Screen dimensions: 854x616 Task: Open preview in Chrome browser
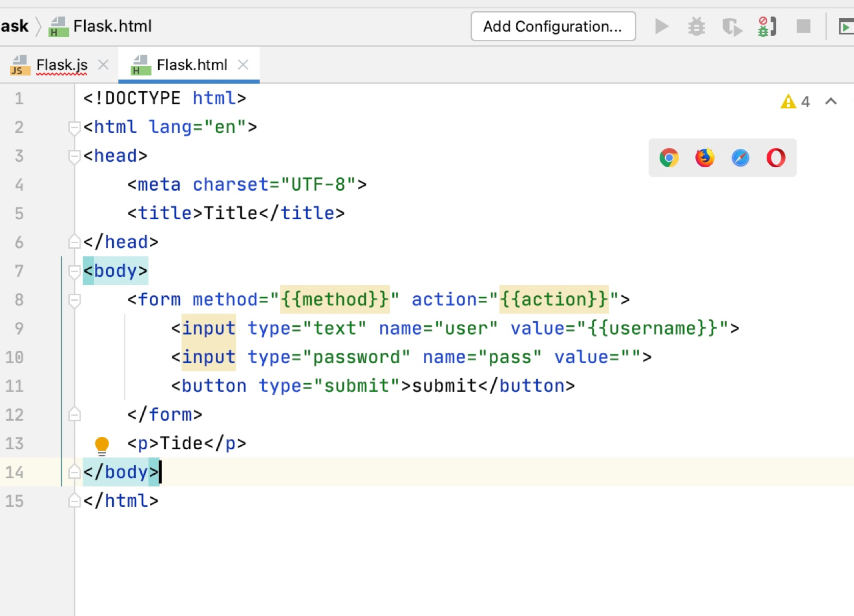click(x=669, y=158)
